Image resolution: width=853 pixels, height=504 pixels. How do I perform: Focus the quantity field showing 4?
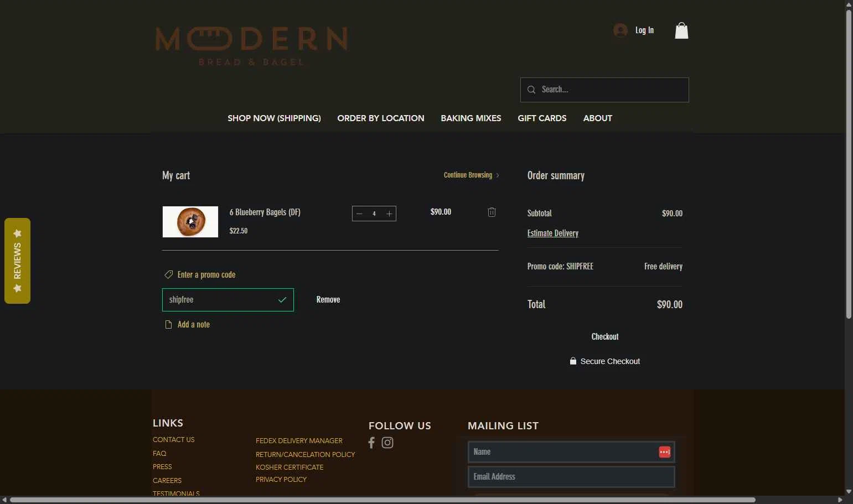coord(374,214)
